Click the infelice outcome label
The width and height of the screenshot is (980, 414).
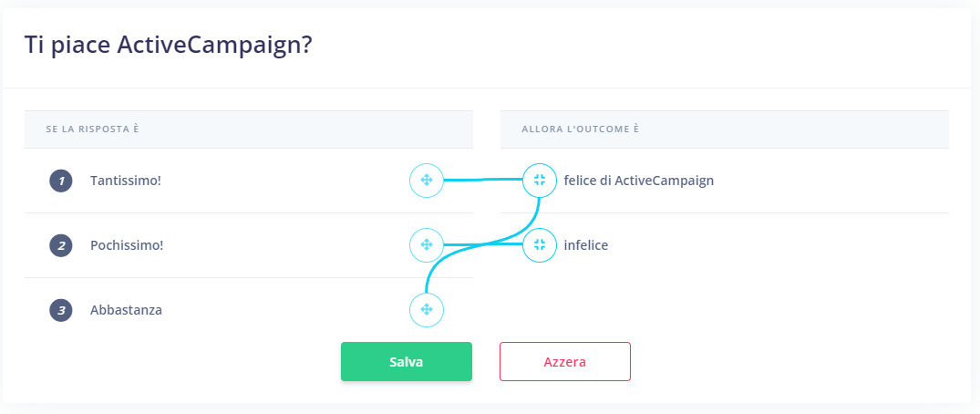coord(585,245)
